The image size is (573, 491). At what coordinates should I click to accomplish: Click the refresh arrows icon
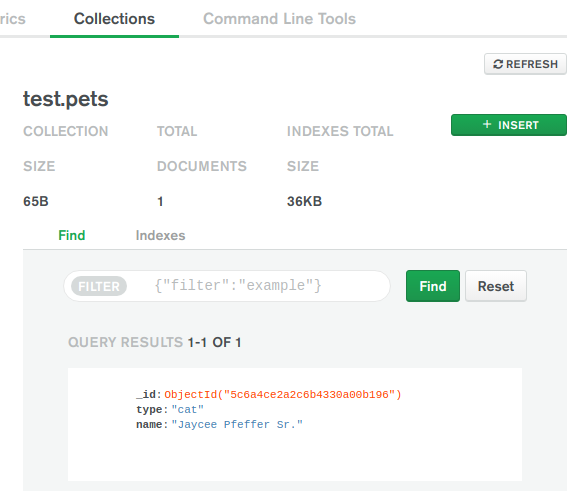click(x=498, y=64)
